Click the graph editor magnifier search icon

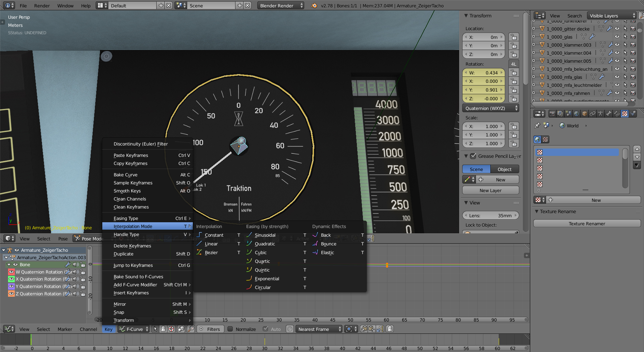[191, 329]
